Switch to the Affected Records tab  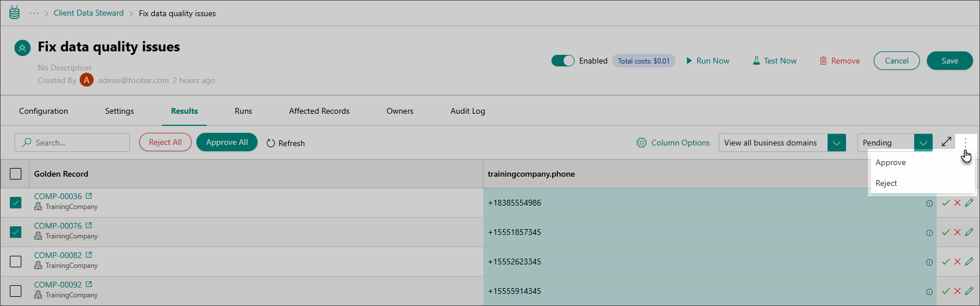click(319, 111)
